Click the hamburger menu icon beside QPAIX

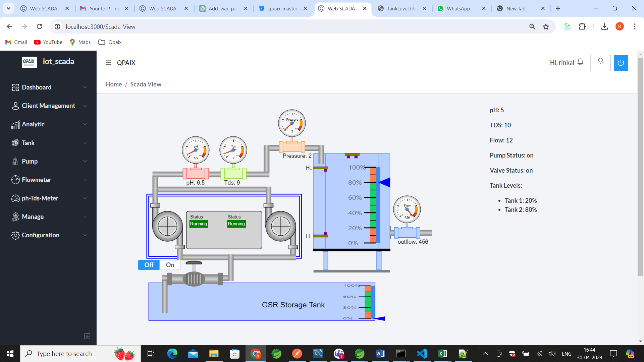(x=108, y=63)
